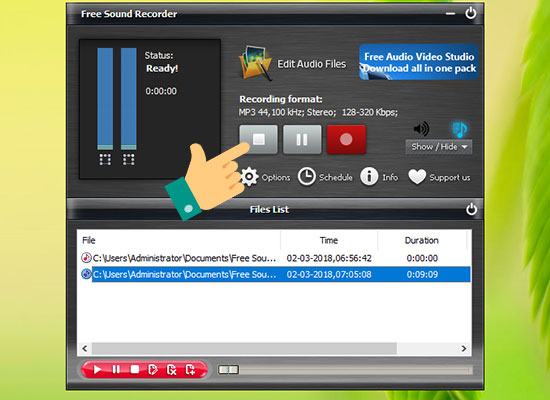Open the Schedule clock icon
550x400 pixels.
click(307, 176)
